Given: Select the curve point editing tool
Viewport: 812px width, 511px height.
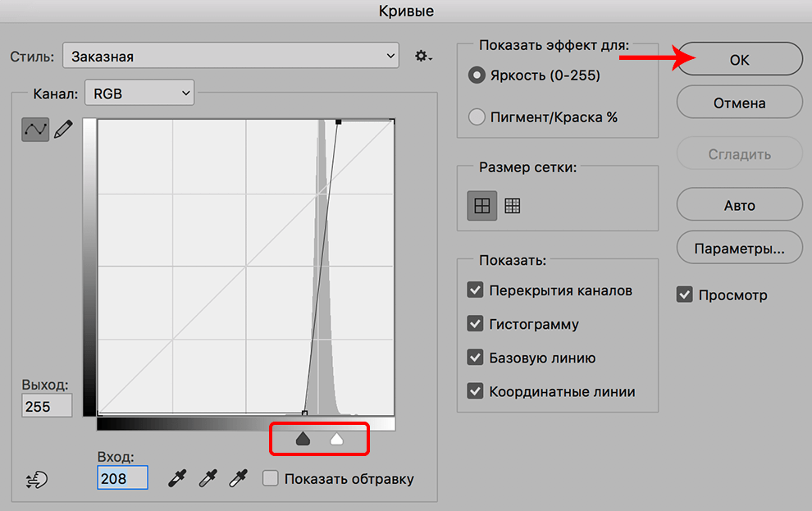Looking at the screenshot, I should click(35, 129).
